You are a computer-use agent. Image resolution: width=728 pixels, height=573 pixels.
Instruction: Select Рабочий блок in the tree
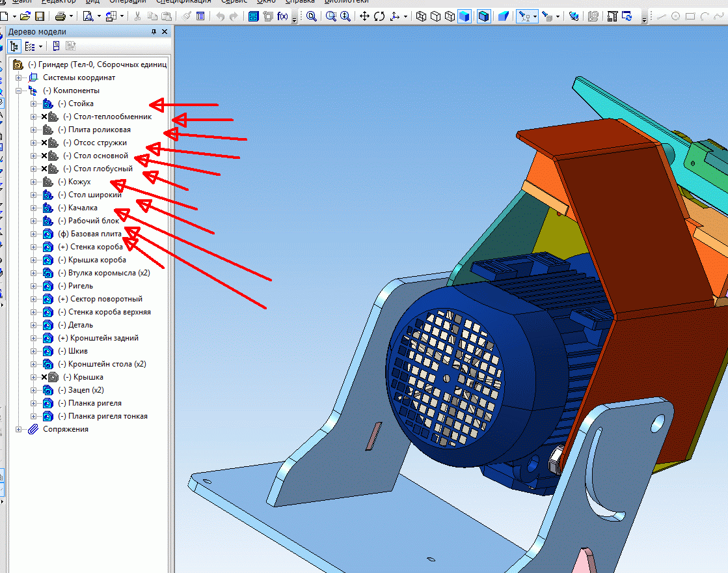[93, 221]
